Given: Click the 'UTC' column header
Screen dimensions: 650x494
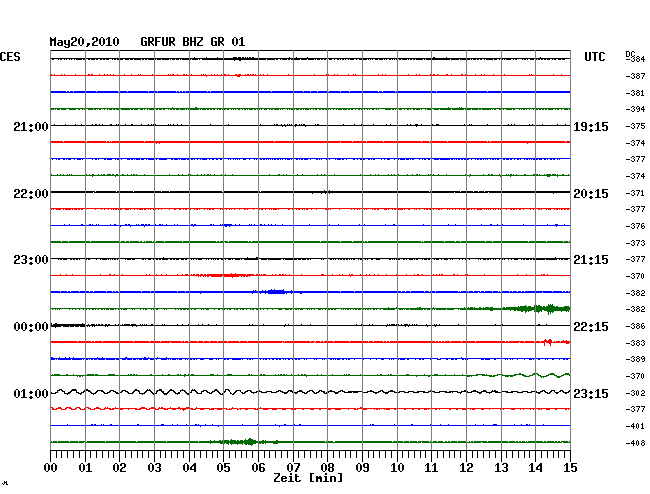Looking at the screenshot, I should (x=594, y=57).
